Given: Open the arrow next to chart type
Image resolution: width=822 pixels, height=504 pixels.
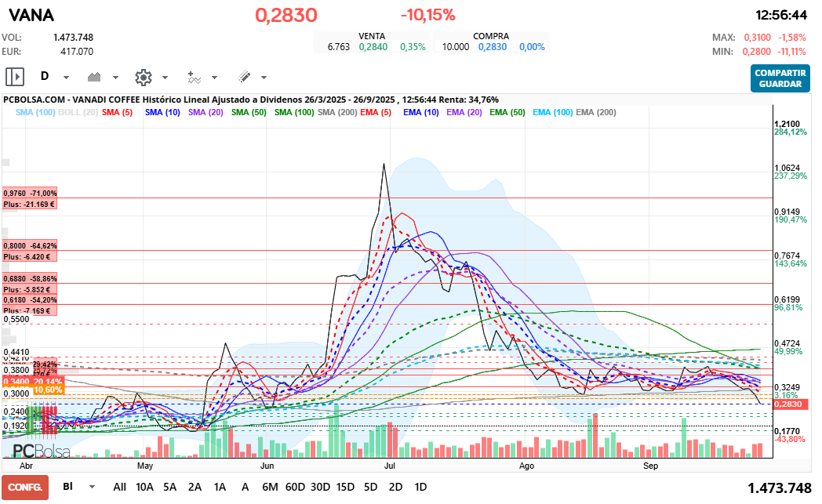Looking at the screenshot, I should [115, 78].
